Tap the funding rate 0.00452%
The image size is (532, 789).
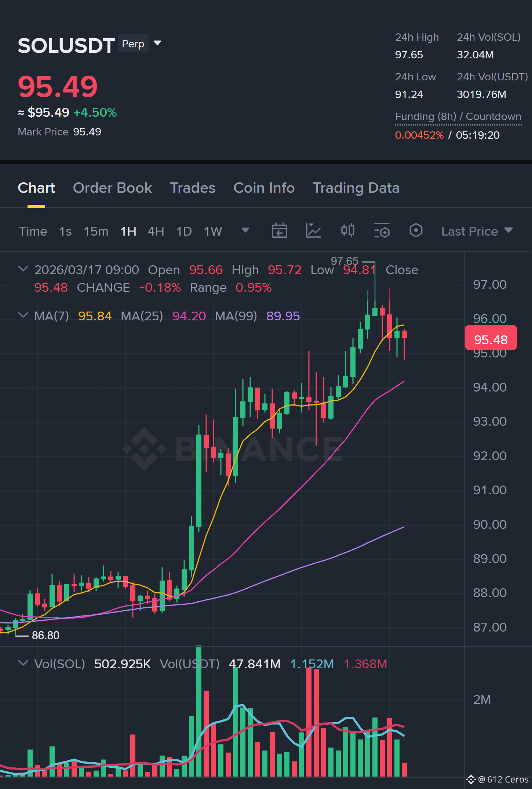pos(419,135)
